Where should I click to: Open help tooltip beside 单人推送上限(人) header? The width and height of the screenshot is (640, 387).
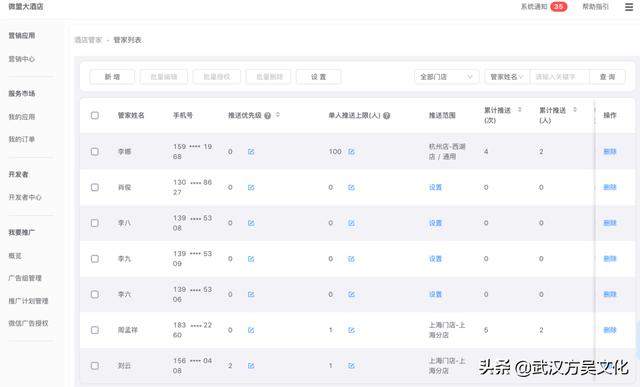pyautogui.click(x=387, y=116)
